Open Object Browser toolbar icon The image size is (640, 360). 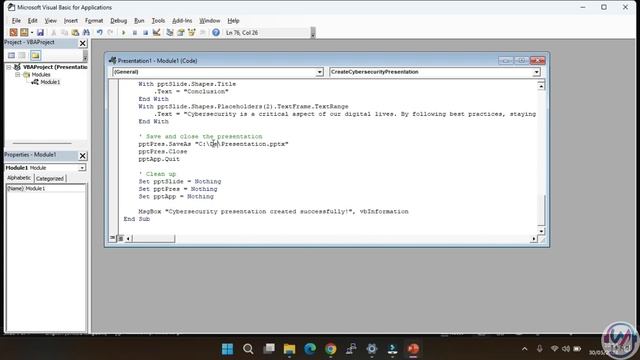(191, 32)
